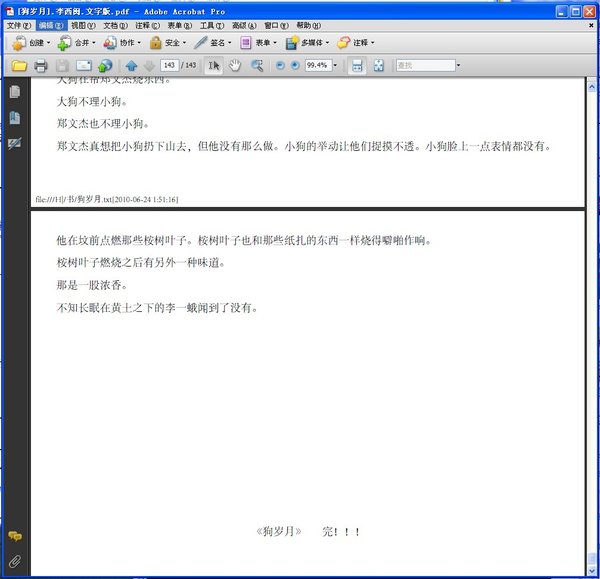600x579 pixels.
Task: Click the page number input field
Action: [169, 66]
